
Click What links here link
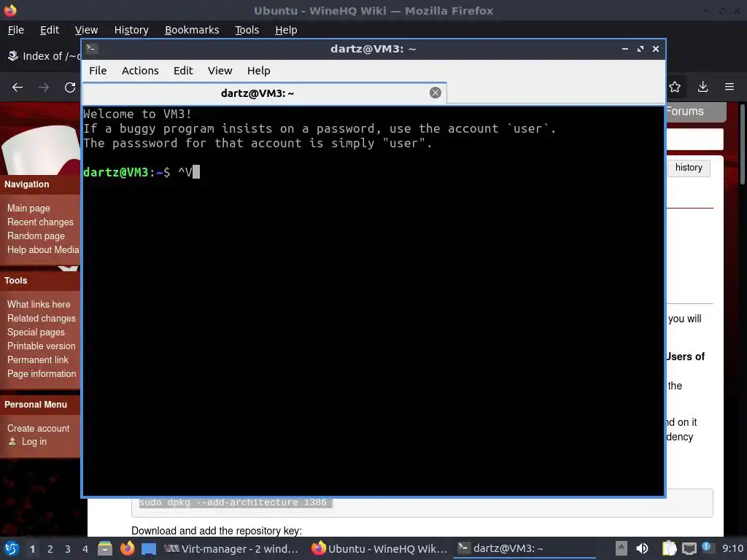39,304
